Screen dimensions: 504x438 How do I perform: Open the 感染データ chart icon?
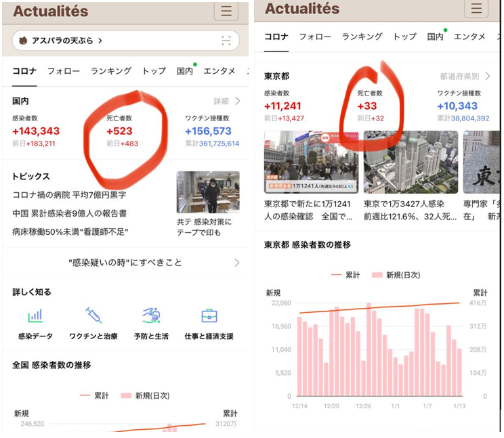(x=35, y=316)
